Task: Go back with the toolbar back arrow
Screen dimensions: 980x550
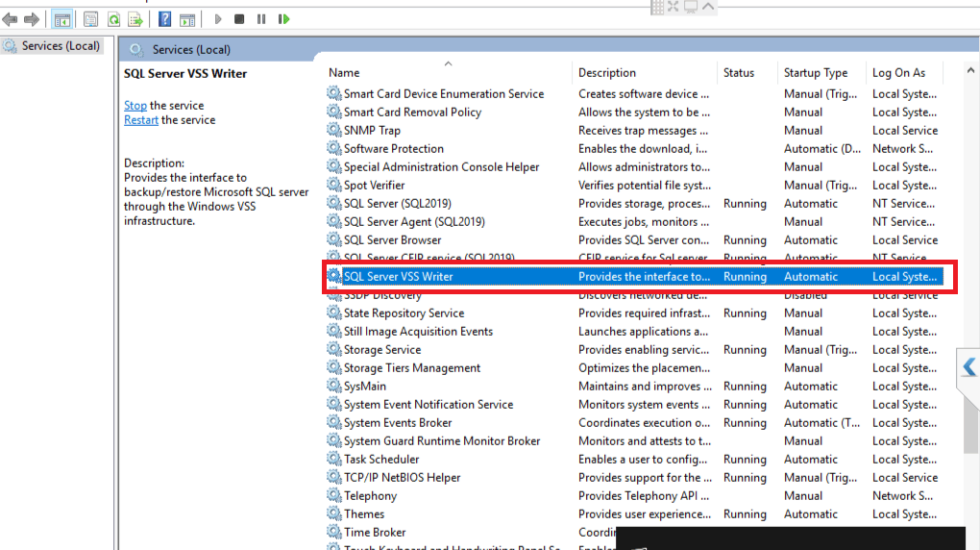Action: 10,19
